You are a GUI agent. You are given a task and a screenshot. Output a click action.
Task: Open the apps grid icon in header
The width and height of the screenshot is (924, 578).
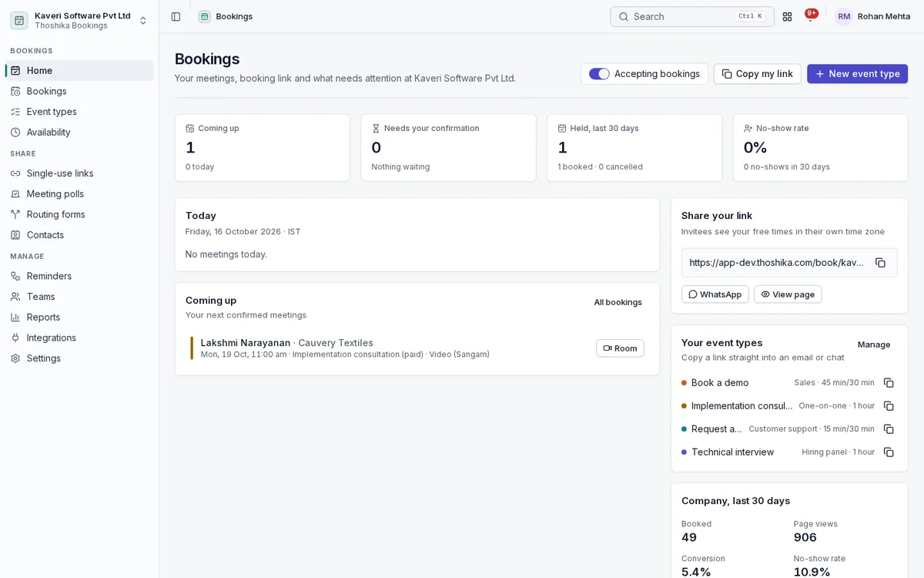click(787, 16)
